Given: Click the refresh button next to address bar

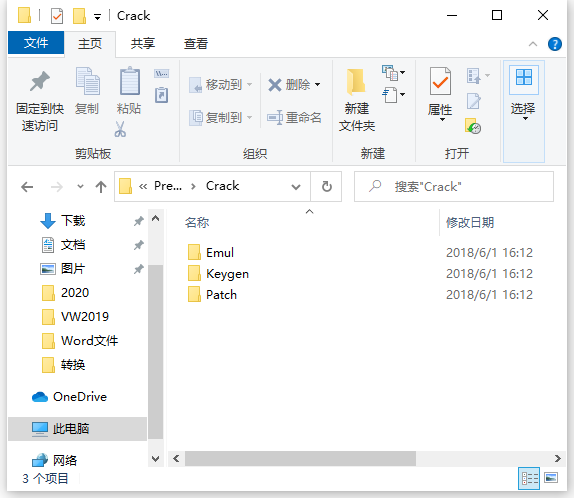Looking at the screenshot, I should [x=327, y=187].
